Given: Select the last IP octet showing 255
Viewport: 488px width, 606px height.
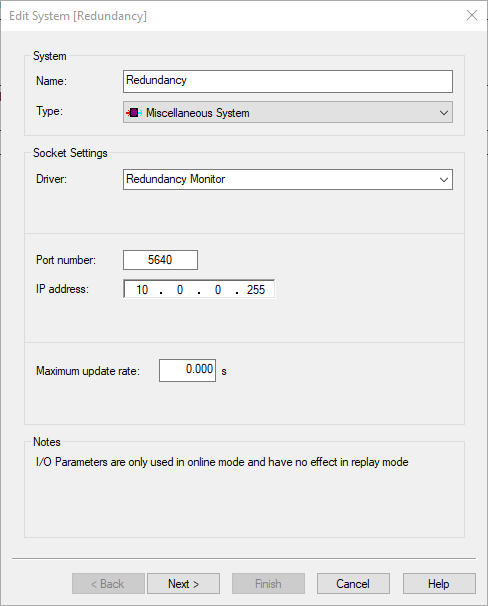Looking at the screenshot, I should (256, 289).
